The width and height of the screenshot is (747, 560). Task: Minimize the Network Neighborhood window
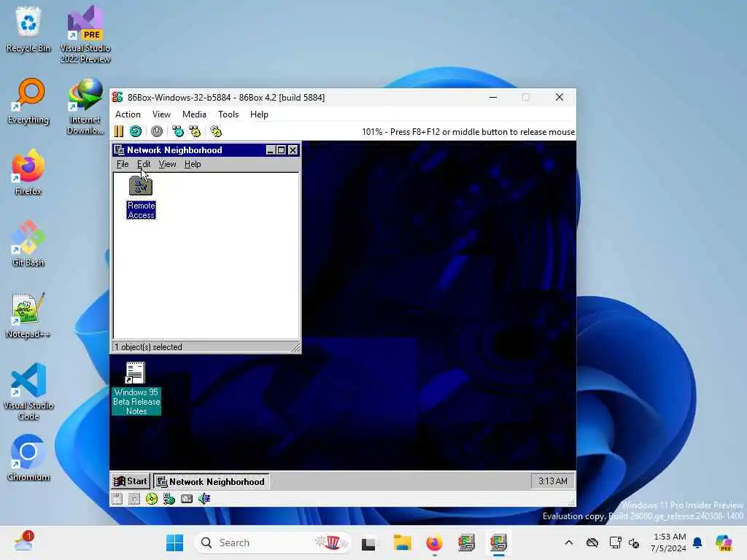pos(271,150)
